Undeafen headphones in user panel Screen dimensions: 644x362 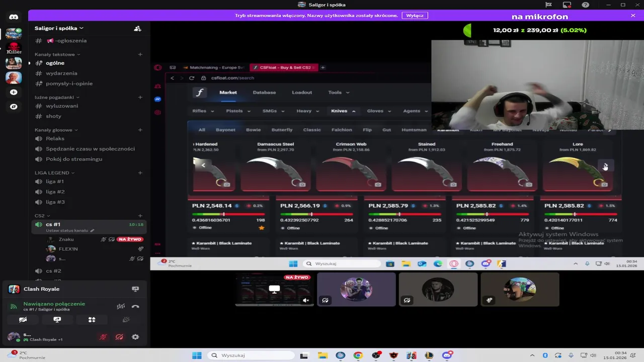click(119, 337)
